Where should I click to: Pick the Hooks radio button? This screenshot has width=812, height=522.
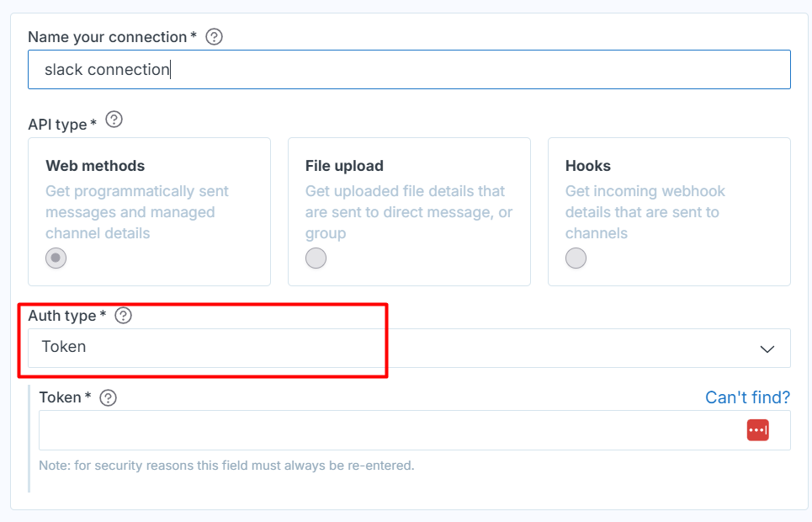[x=576, y=258]
